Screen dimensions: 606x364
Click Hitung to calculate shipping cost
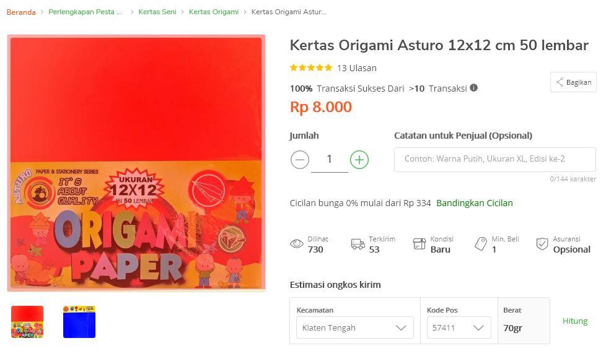coord(574,321)
